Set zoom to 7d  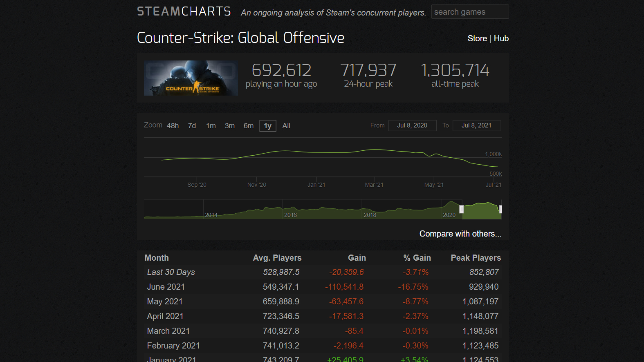[192, 126]
